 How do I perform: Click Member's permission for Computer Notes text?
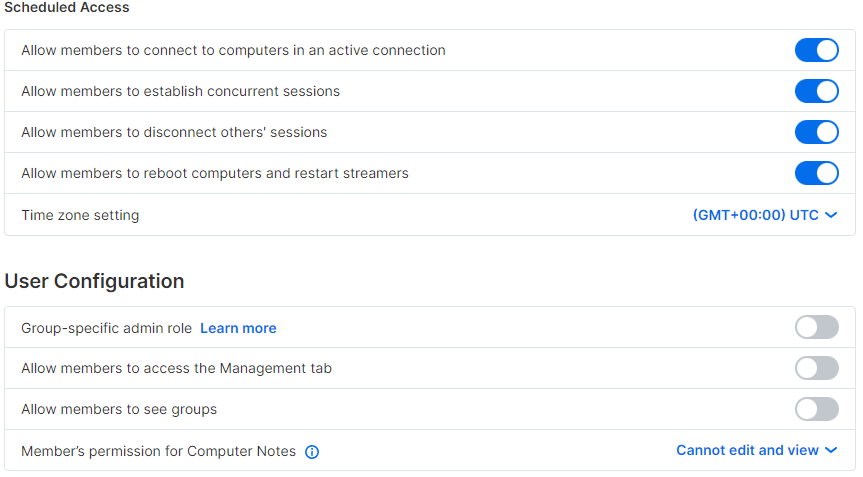(159, 452)
